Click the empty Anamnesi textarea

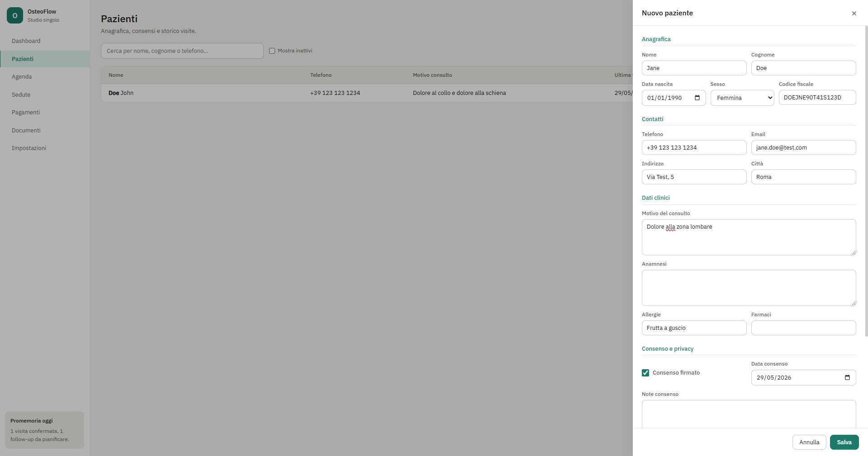click(x=749, y=288)
